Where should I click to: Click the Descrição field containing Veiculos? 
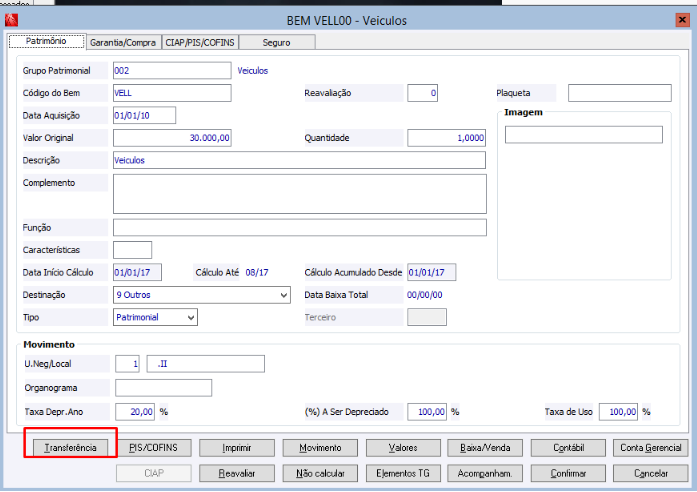299,160
